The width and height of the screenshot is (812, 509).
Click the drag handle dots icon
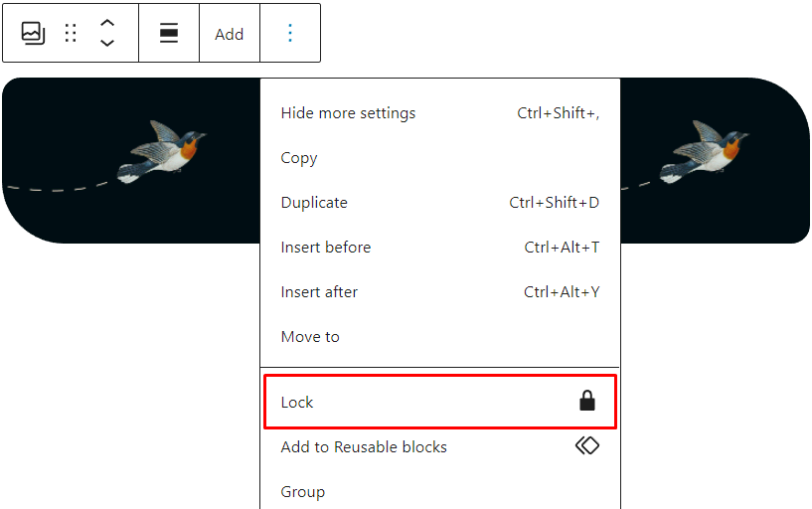71,34
